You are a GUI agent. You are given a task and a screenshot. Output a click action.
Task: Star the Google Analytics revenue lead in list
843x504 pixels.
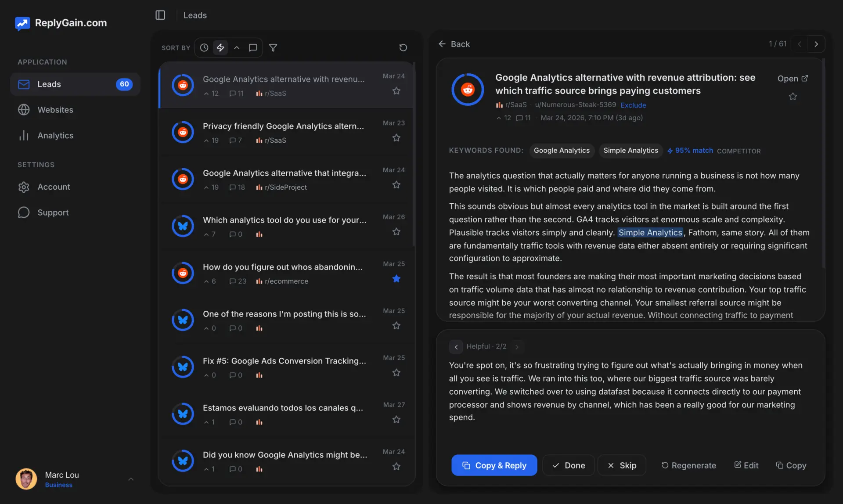(396, 91)
